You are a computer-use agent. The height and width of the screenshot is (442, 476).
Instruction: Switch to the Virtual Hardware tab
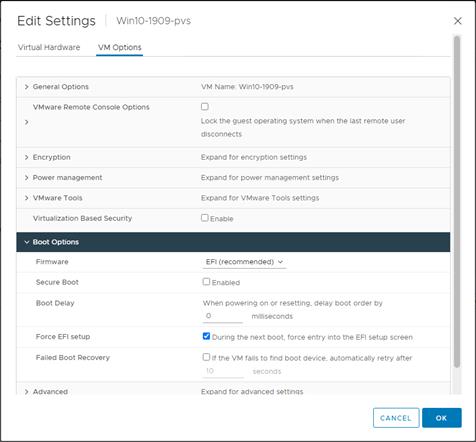pos(49,47)
